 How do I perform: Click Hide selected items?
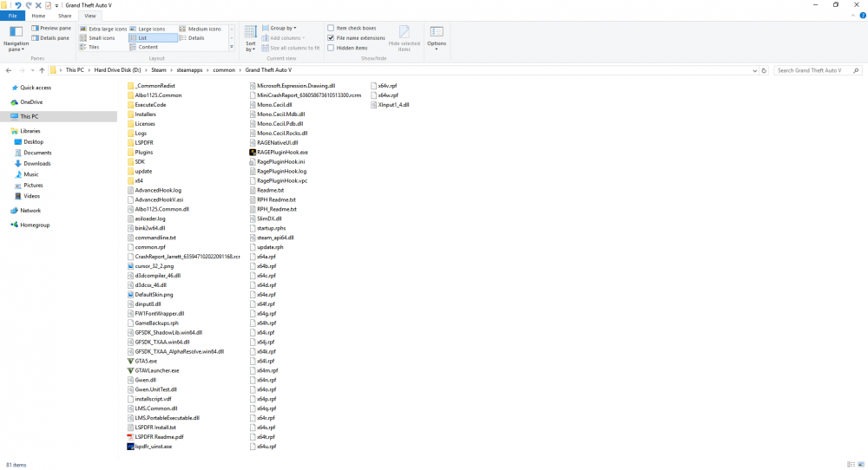404,39
